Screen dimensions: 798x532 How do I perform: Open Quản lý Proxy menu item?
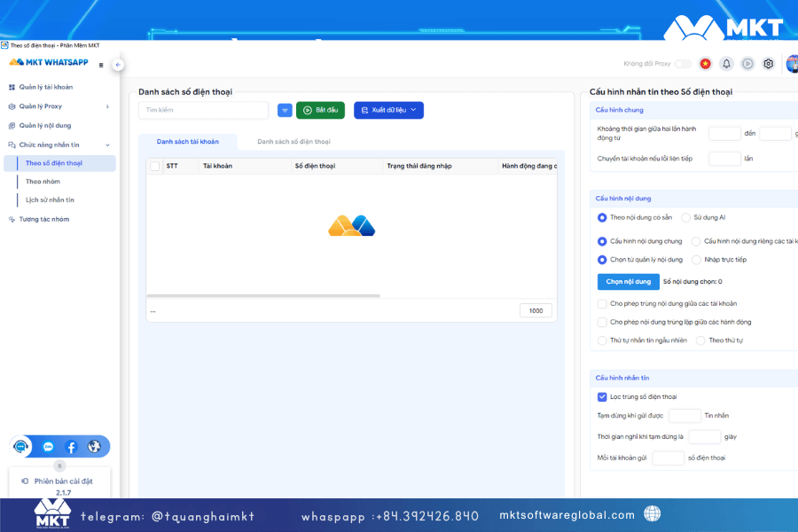pos(40,106)
